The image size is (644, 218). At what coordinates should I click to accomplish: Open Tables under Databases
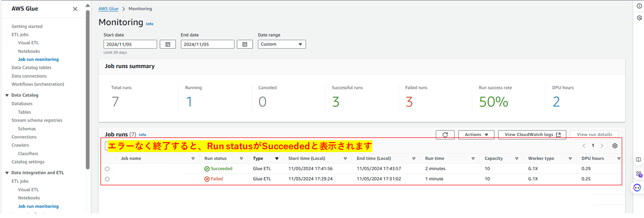tap(24, 112)
